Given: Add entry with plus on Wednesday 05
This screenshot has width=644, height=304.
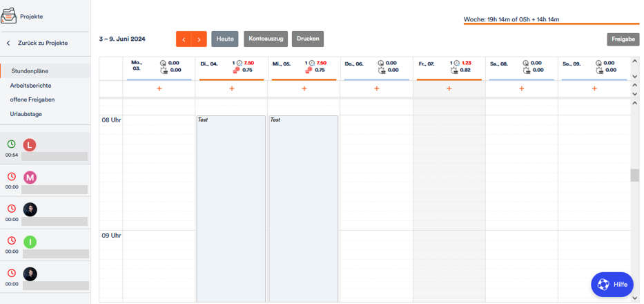Looking at the screenshot, I should click(304, 88).
